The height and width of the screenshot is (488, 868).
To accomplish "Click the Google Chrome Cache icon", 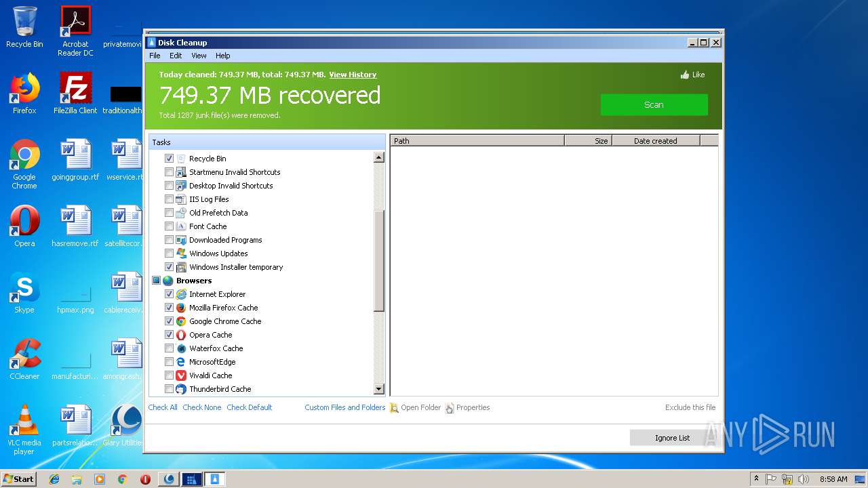I will [181, 321].
